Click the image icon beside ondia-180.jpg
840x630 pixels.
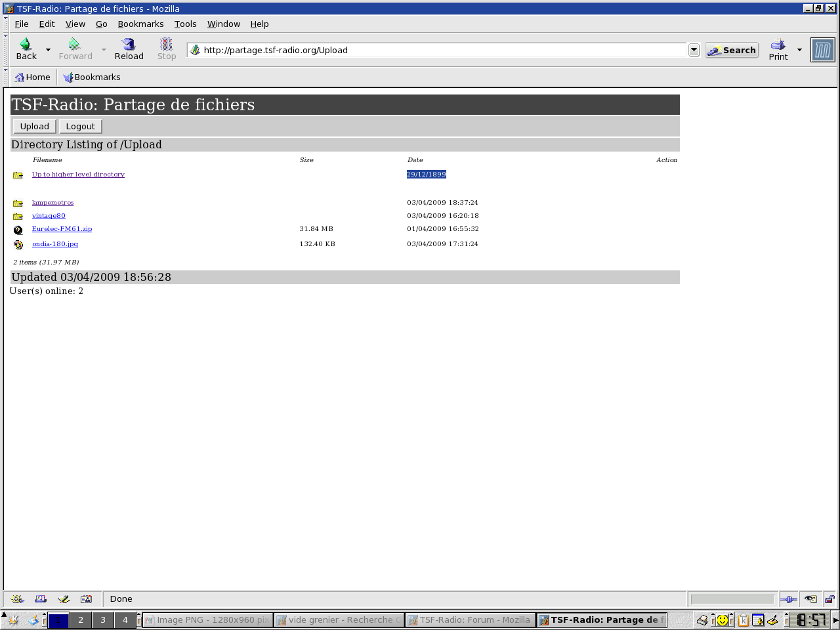(18, 245)
